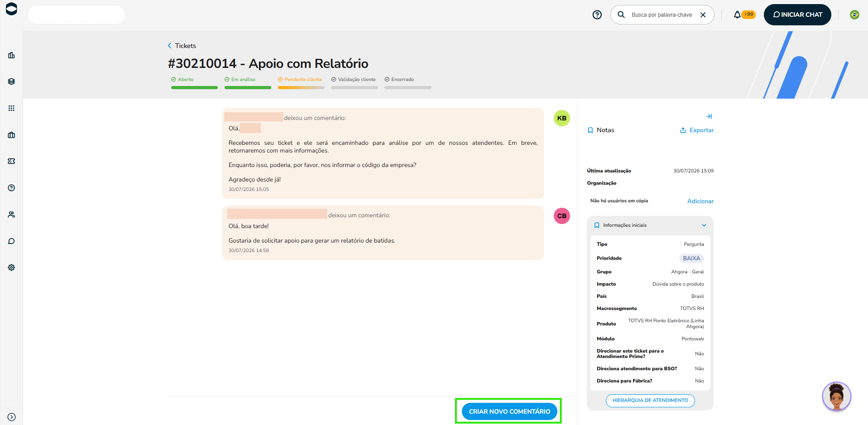Open the users icon in the sidebar
The height and width of the screenshot is (425, 868).
pos(11,215)
